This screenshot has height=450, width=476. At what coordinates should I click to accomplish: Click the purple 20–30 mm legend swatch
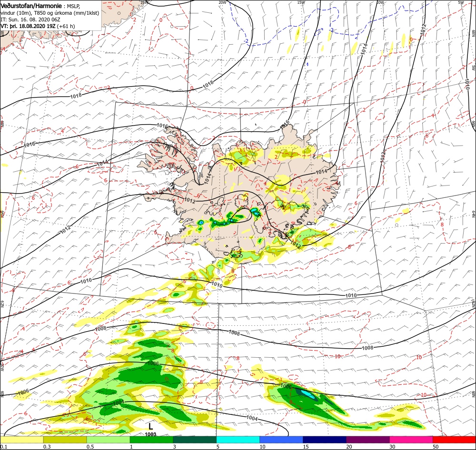point(368,440)
